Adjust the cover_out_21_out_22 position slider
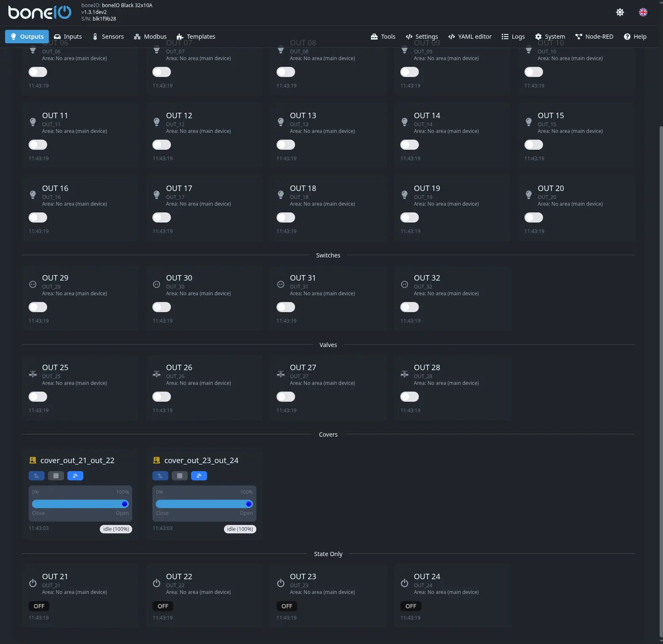 pyautogui.click(x=80, y=504)
